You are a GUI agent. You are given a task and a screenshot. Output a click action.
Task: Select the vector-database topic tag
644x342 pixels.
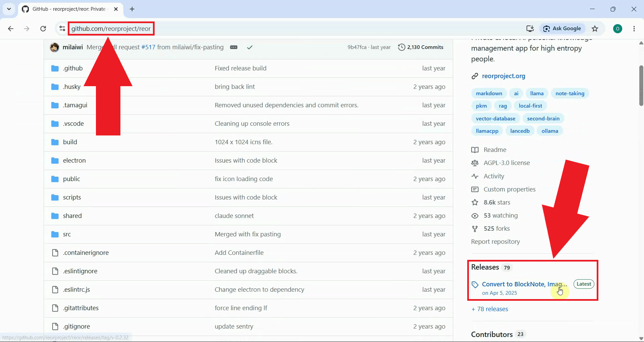click(x=495, y=119)
